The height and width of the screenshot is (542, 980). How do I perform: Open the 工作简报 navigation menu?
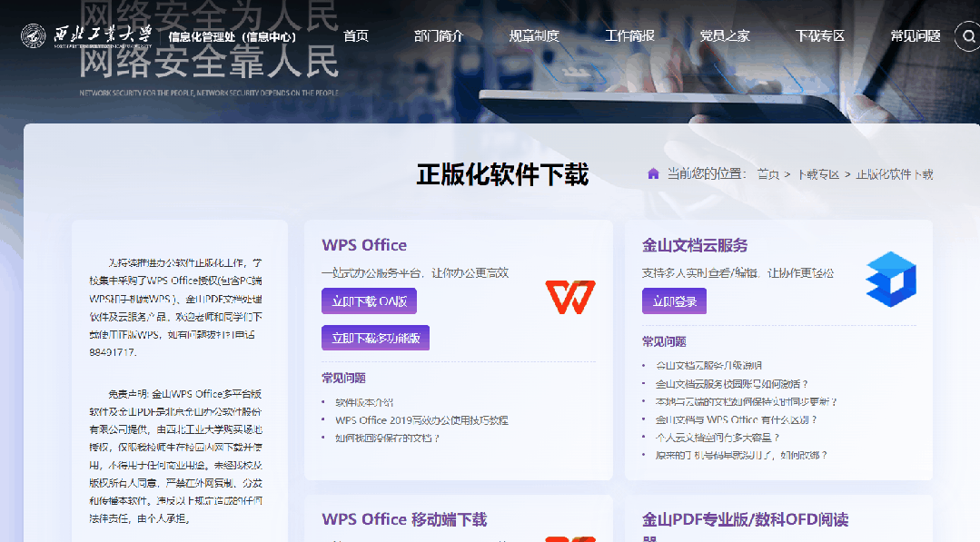tap(629, 36)
